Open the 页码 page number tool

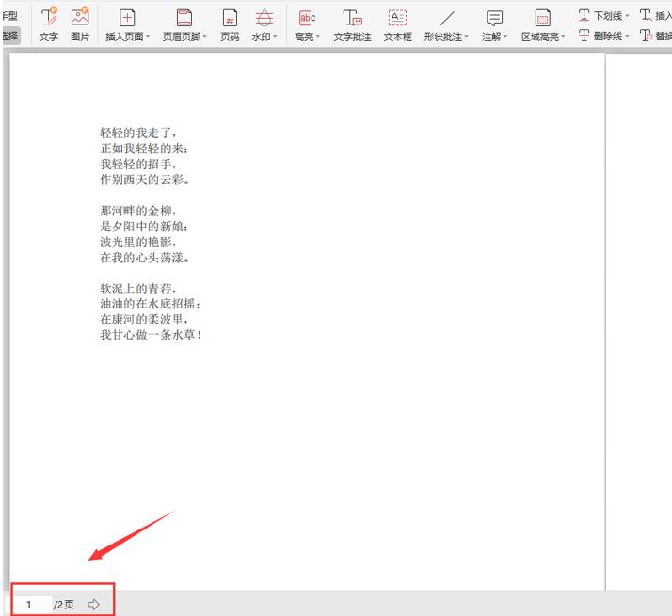[230, 24]
